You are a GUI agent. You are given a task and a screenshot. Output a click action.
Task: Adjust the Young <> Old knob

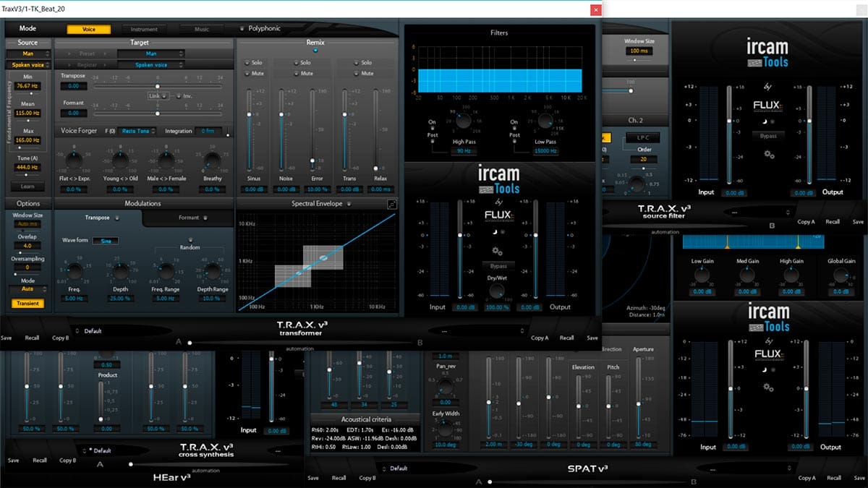(x=119, y=160)
